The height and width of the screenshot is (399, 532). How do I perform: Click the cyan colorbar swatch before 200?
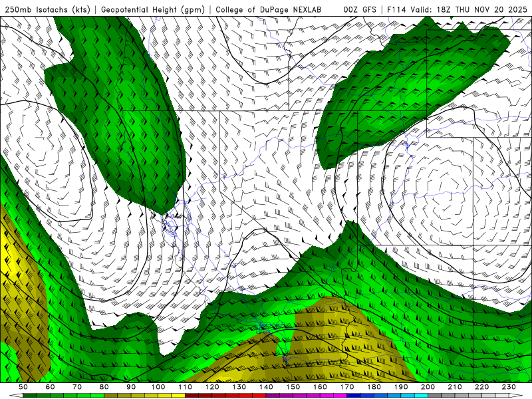421,396
